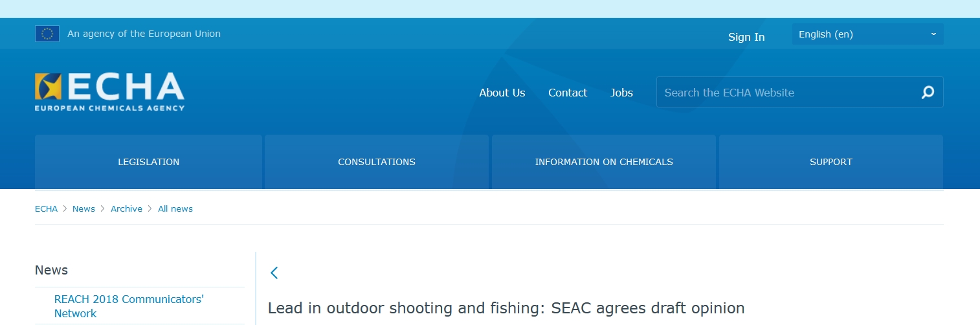This screenshot has height=325, width=980.
Task: Click the EU flag icon
Action: tap(47, 34)
